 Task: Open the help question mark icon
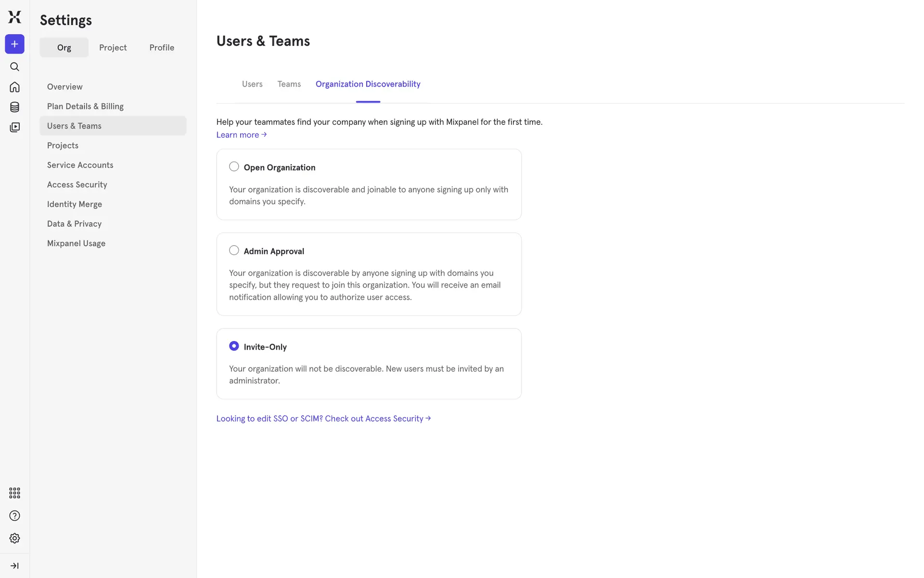coord(14,516)
